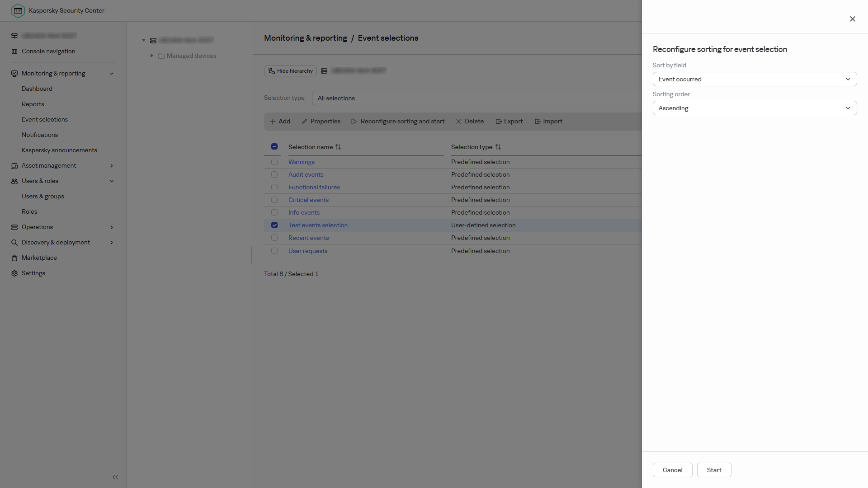Click the Export toolbar item
Screen dimensions: 868x488
(509, 122)
